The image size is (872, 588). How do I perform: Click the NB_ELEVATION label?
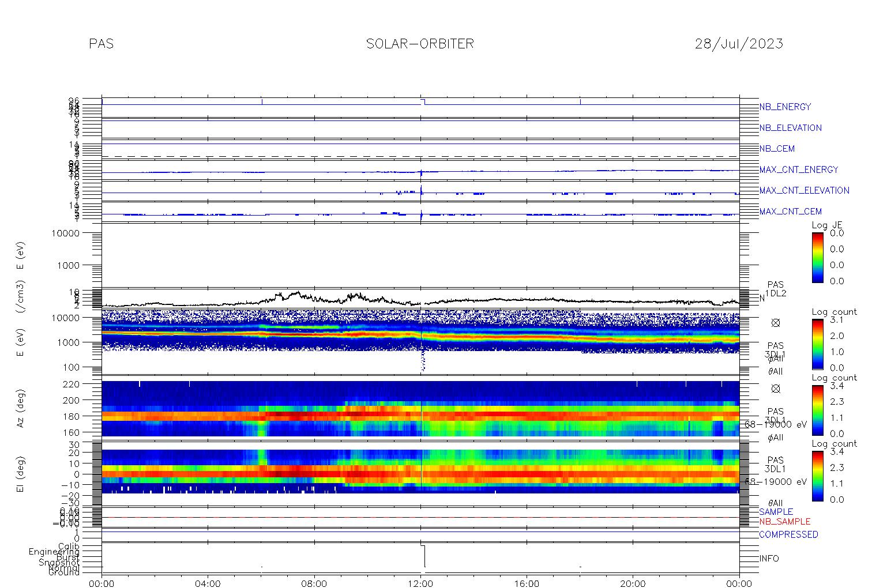click(790, 128)
